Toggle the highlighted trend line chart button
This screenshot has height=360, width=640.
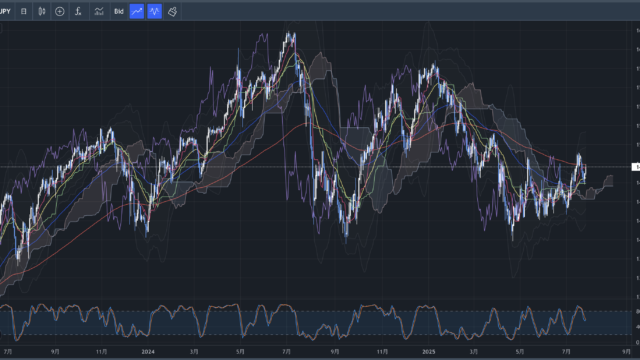tap(137, 11)
